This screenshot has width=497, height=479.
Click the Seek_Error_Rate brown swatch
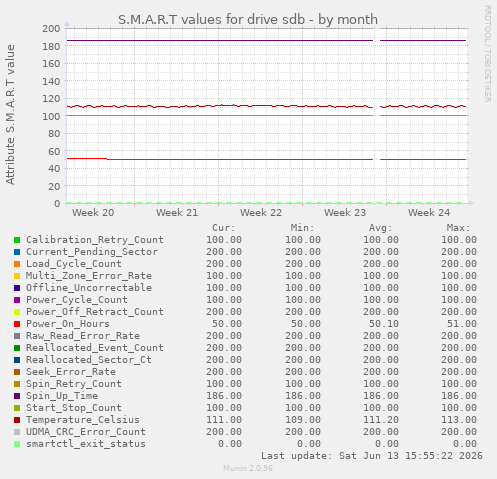(17, 372)
